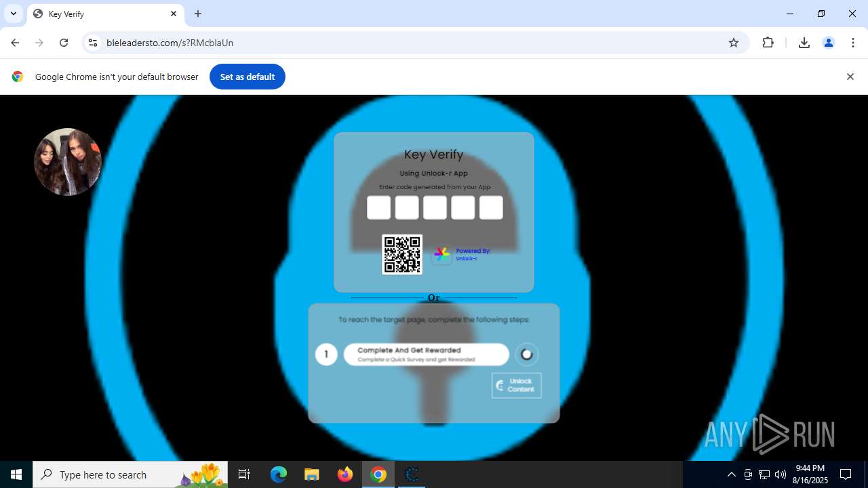Open Task View from taskbar

click(x=244, y=474)
